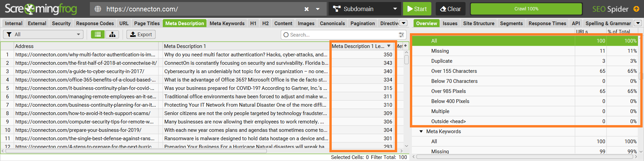Select the Missing filter with 11 URLs
Screen dimensions: 644x161
tap(526, 51)
